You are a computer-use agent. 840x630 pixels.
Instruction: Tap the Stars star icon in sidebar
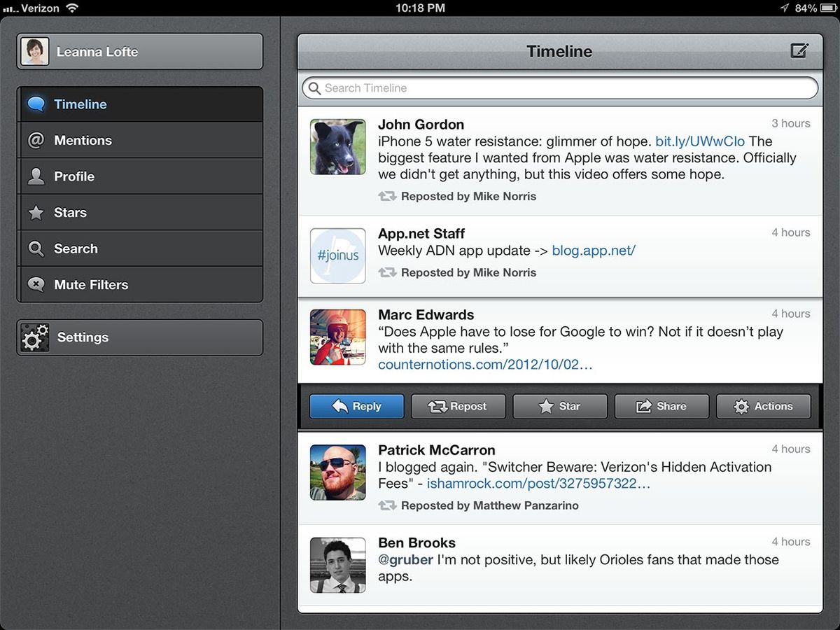pyautogui.click(x=36, y=213)
